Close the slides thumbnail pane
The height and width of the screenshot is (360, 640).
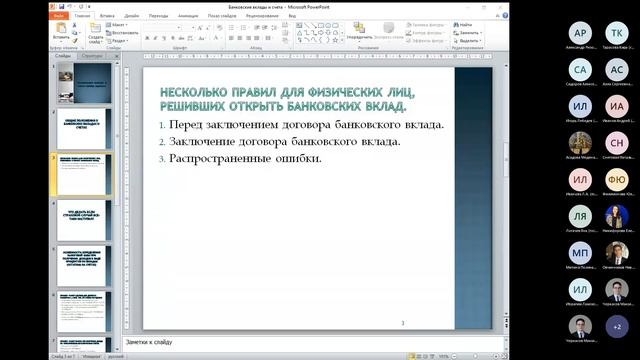(117, 56)
